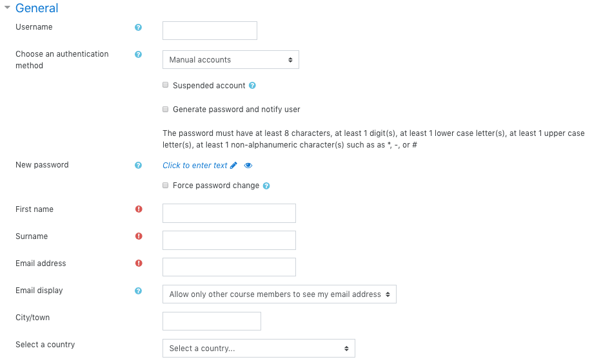Click the pencil edit icon for password
The image size is (592, 364).
[233, 166]
